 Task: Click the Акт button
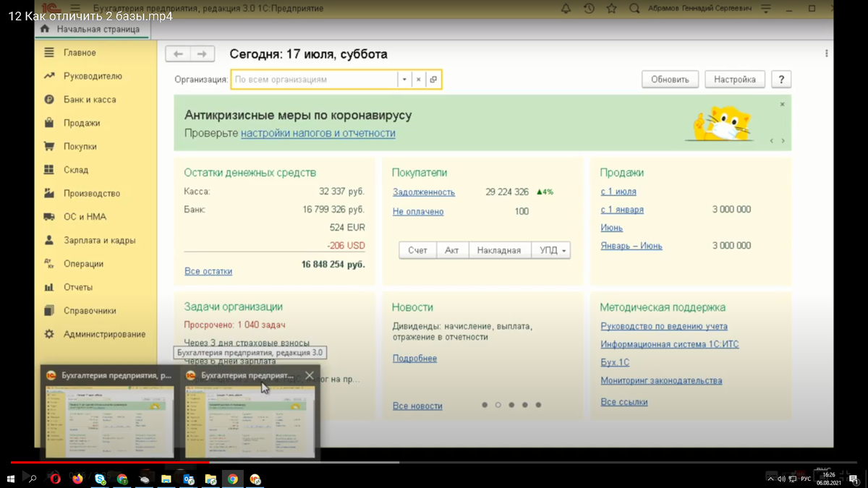point(452,250)
